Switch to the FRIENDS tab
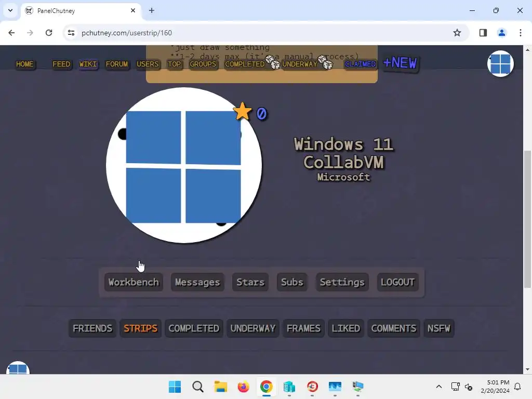Viewport: 532px width, 399px height. coord(92,328)
